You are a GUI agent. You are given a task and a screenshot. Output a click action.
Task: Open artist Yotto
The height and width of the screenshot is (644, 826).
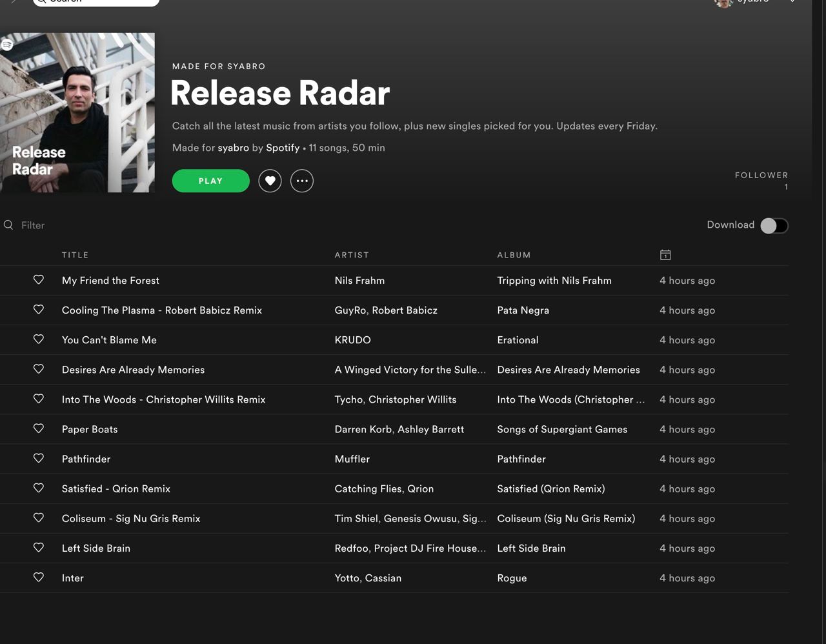pos(347,578)
